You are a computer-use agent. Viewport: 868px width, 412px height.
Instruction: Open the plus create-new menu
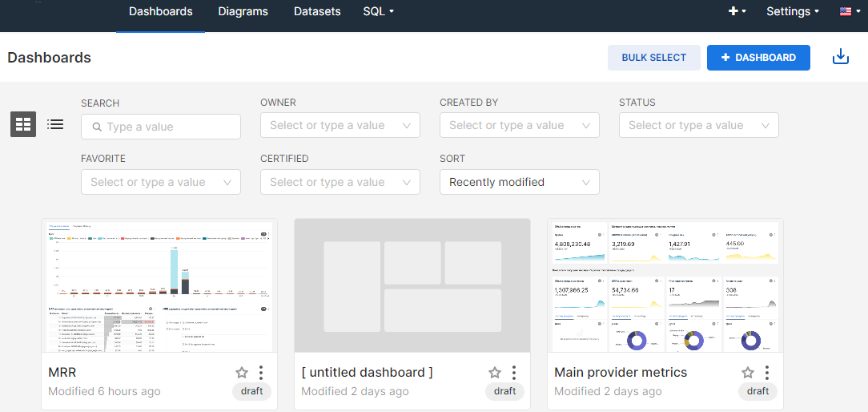737,11
